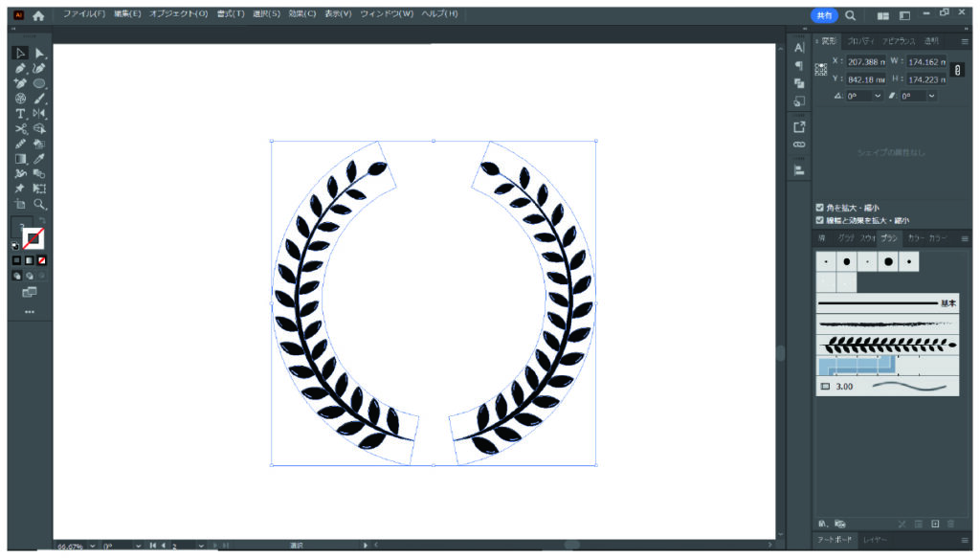The height and width of the screenshot is (558, 980).
Task: Toggle 線幅と効果を拡大・縮小 checkbox
Action: click(819, 220)
